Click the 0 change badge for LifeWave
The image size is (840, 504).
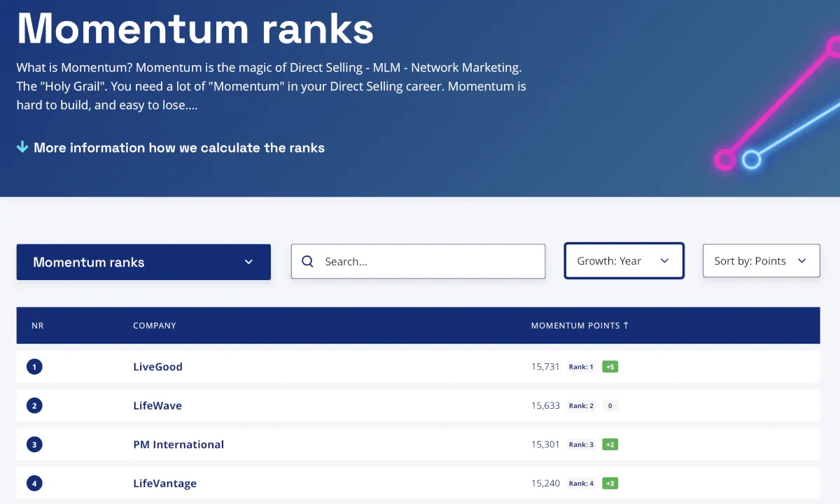[610, 405]
